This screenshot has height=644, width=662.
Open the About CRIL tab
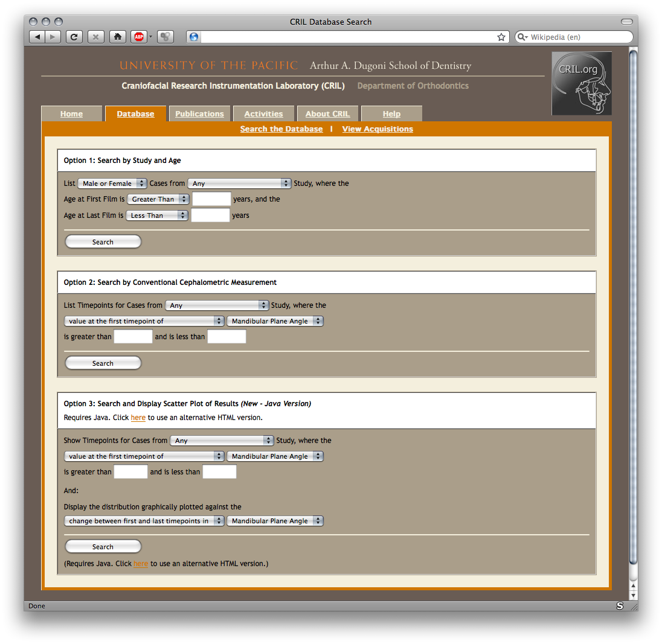coord(327,114)
